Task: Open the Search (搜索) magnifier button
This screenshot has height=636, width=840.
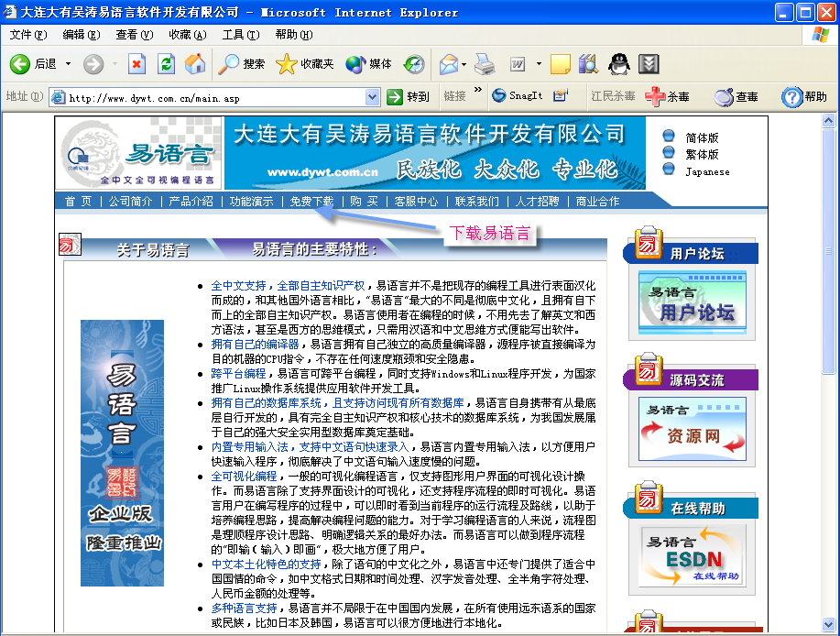Action: coord(242,64)
